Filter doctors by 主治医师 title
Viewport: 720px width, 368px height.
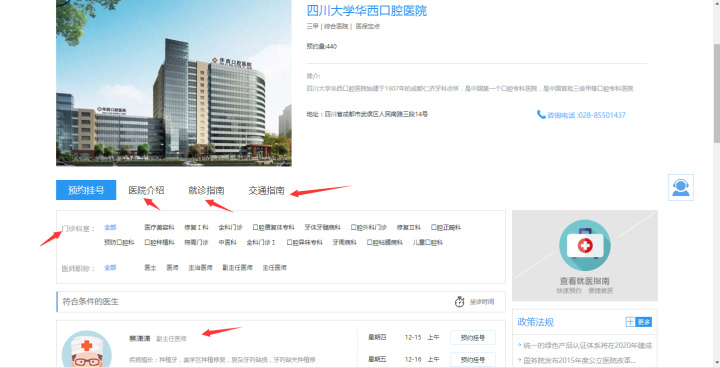pos(200,267)
